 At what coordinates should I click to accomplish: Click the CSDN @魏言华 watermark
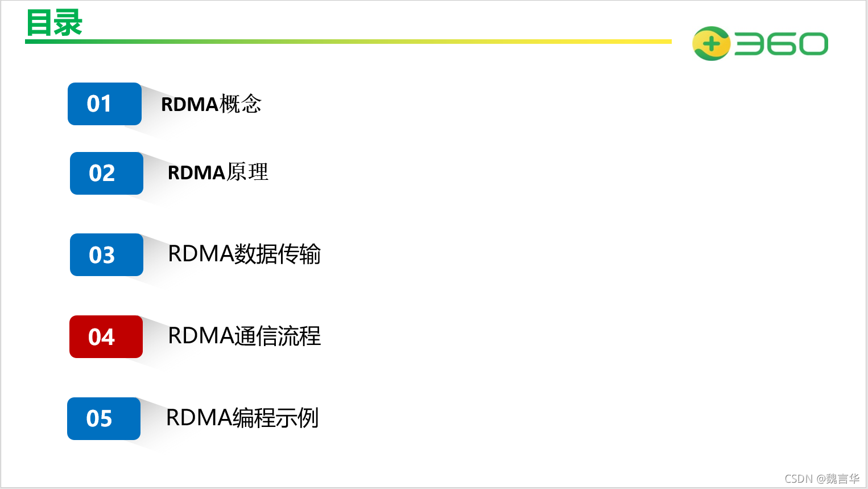pos(822,479)
